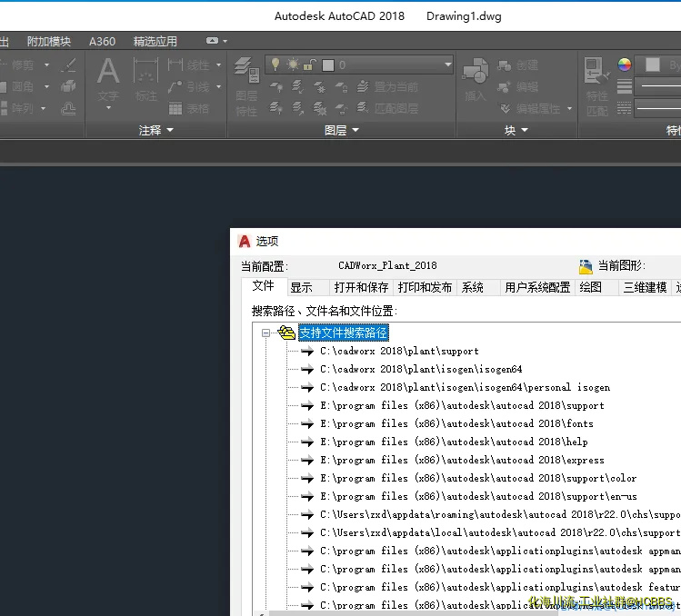The height and width of the screenshot is (616, 681).
Task: Click the linetype icon in properties panel
Action: click(625, 108)
